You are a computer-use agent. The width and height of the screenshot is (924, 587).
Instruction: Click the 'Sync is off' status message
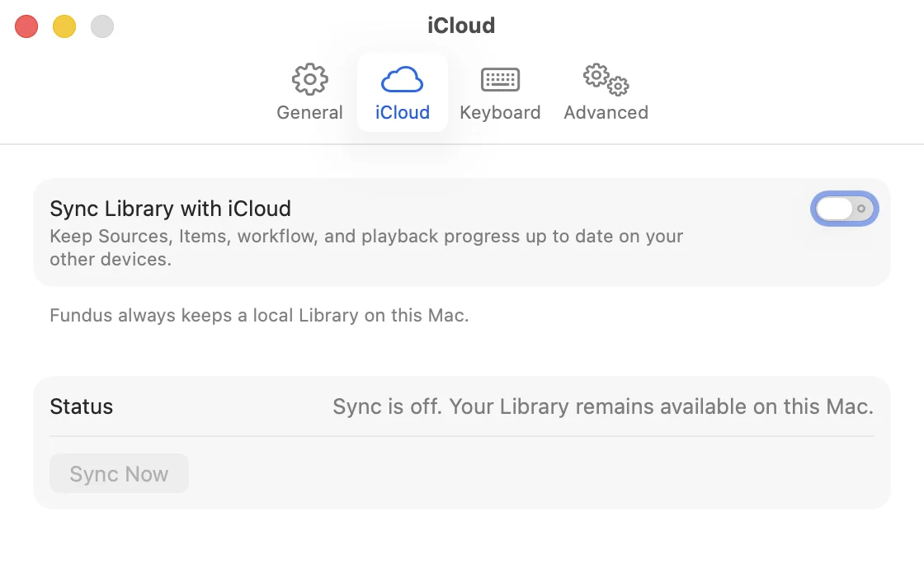pos(603,406)
